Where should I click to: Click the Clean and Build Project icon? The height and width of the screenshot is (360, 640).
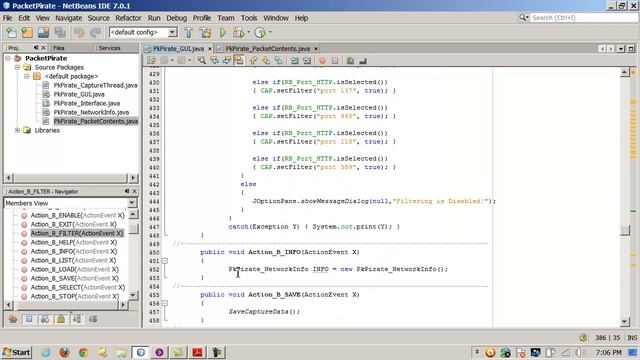click(205, 32)
